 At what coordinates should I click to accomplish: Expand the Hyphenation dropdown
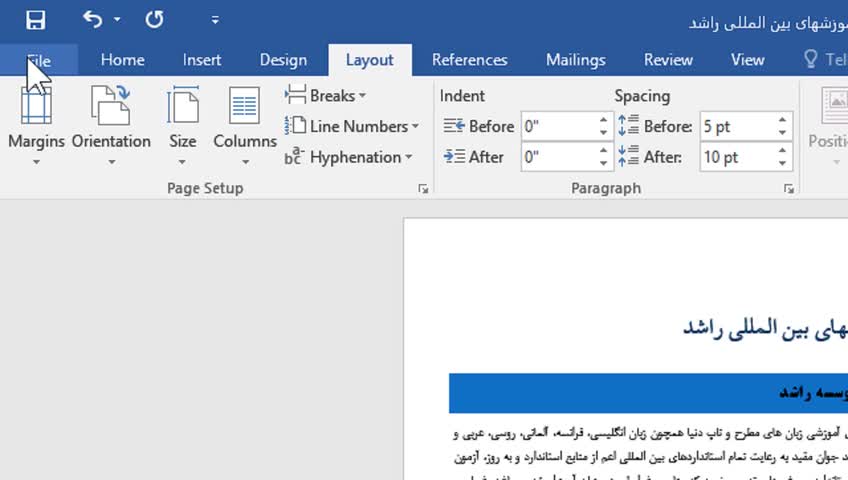pyautogui.click(x=349, y=157)
